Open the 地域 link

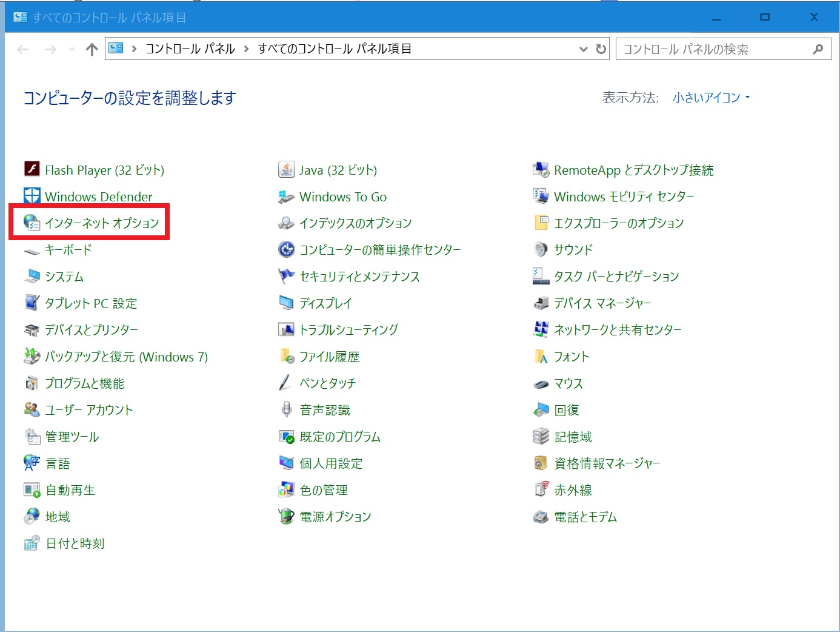click(58, 517)
